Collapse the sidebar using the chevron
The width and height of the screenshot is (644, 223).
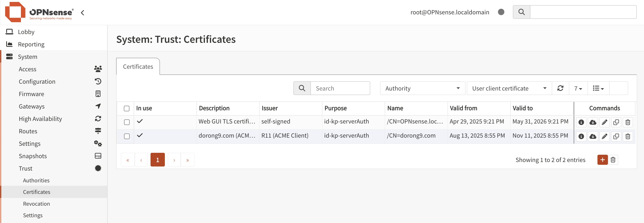82,13
